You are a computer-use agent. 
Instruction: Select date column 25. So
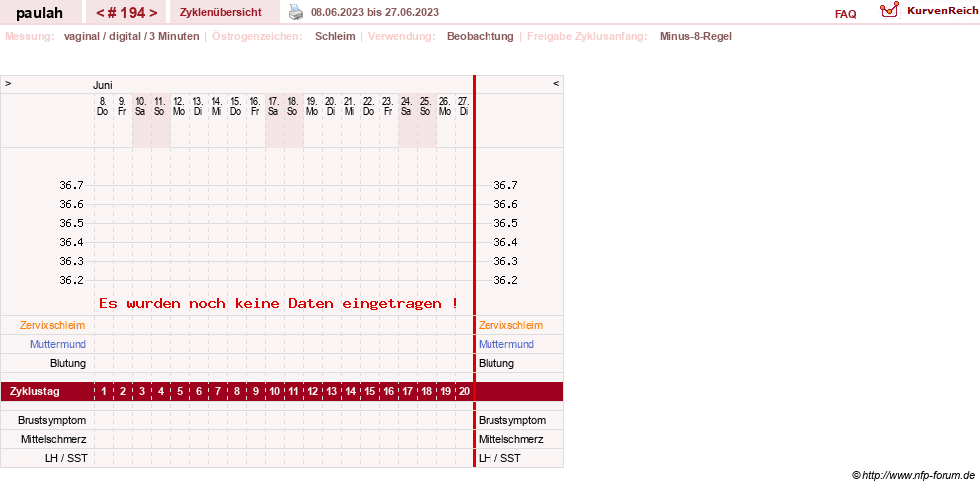425,106
